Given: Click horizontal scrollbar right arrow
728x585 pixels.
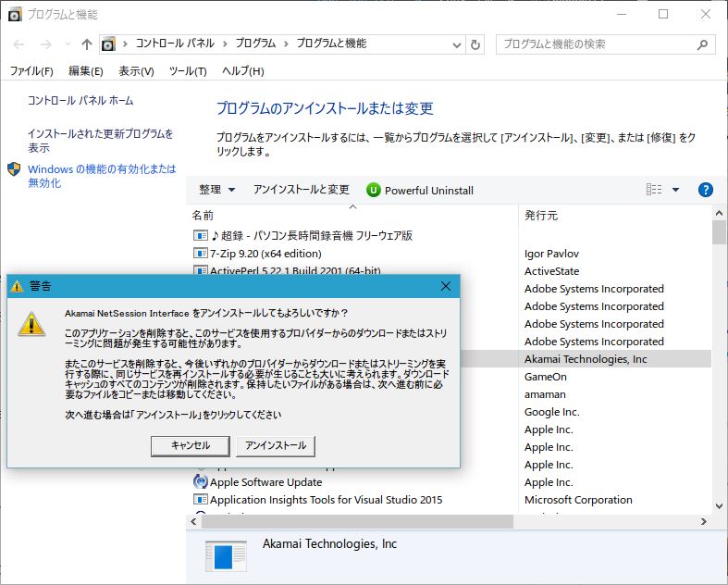Looking at the screenshot, I should pyautogui.click(x=704, y=521).
